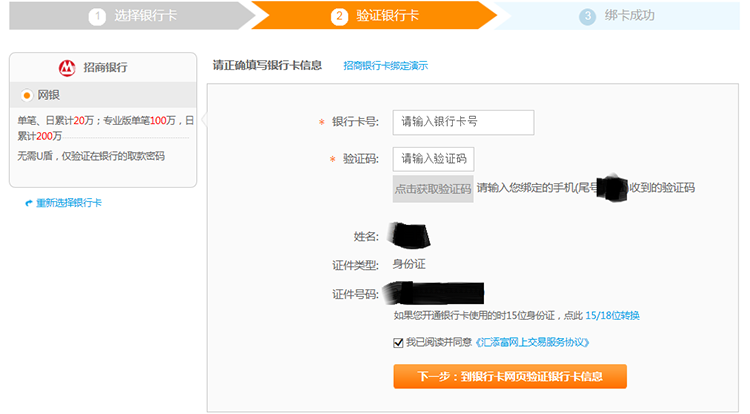Image resolution: width=750 pixels, height=414 pixels.
Task: Open the 招商银行卡绑定演示 demo link
Action: tap(385, 66)
